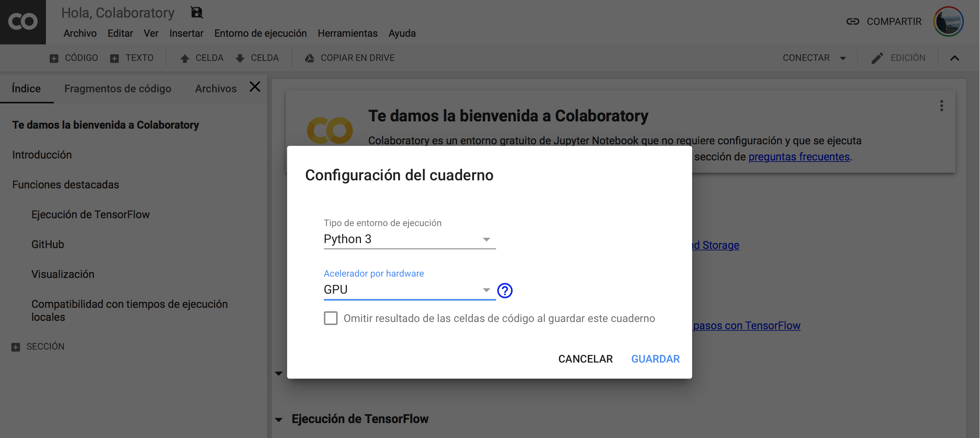This screenshot has height=438, width=980.
Task: Click the unsaved-changes icon beside the title
Action: tap(197, 13)
